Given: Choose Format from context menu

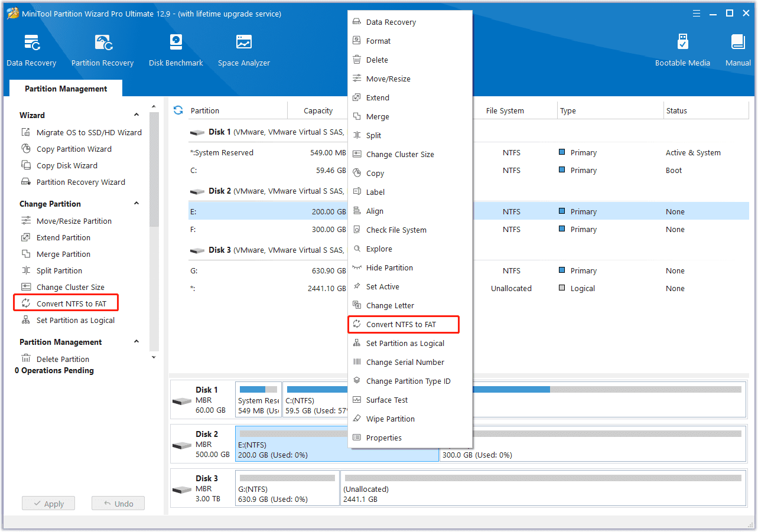Looking at the screenshot, I should coord(409,41).
